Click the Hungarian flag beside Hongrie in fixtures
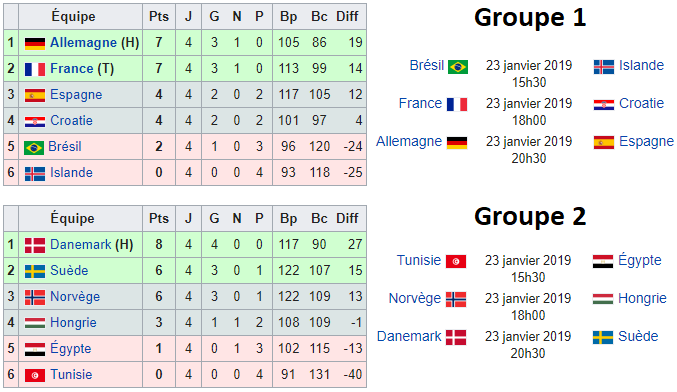The width and height of the screenshot is (677, 392). coord(603,299)
